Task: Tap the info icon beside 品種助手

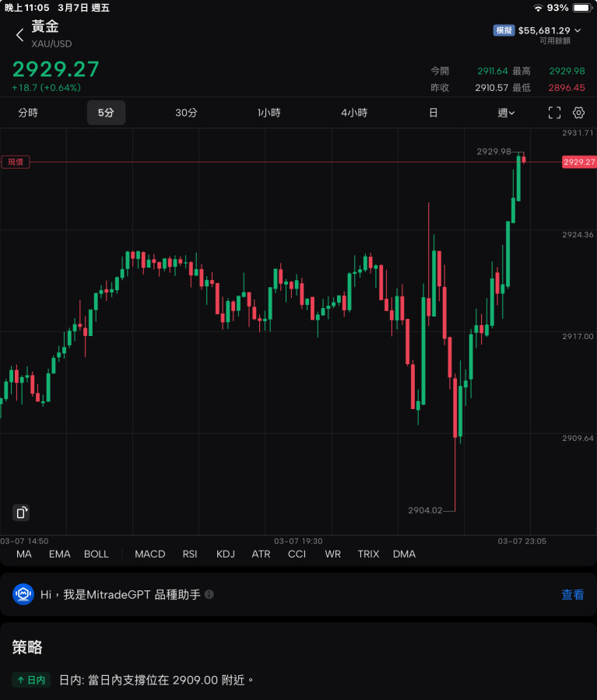Action: (209, 594)
